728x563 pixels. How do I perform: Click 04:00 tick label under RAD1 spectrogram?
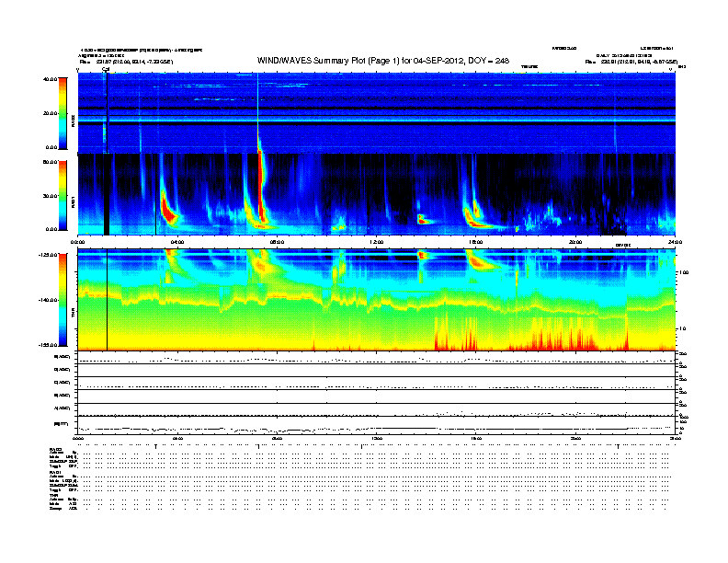click(177, 242)
